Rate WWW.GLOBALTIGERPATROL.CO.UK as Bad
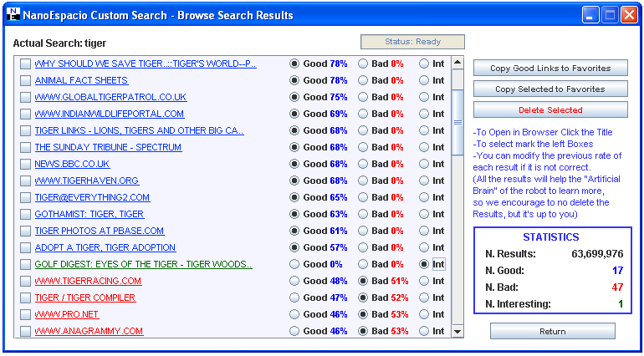The height and width of the screenshot is (356, 644). 363,97
